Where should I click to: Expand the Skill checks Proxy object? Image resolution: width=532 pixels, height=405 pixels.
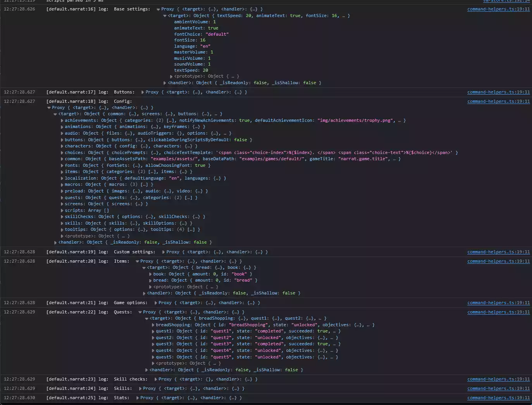coord(155,379)
